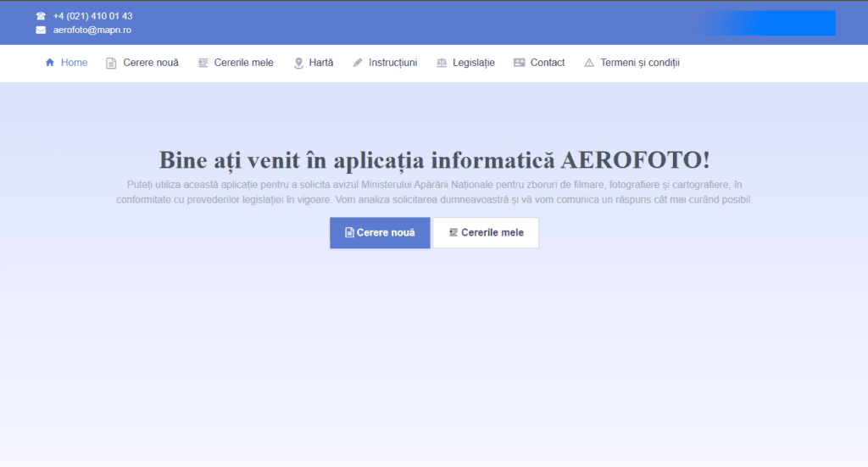Click the phone number +4 (021) 410 01 43

coord(93,16)
